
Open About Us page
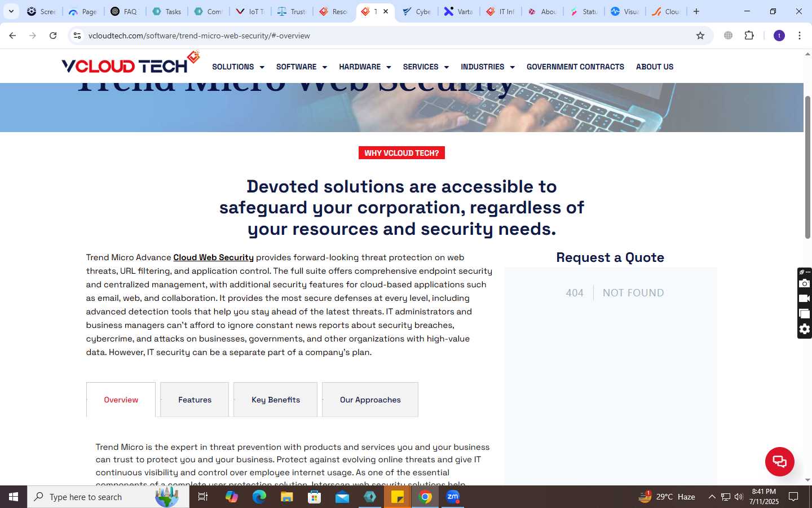tap(655, 67)
